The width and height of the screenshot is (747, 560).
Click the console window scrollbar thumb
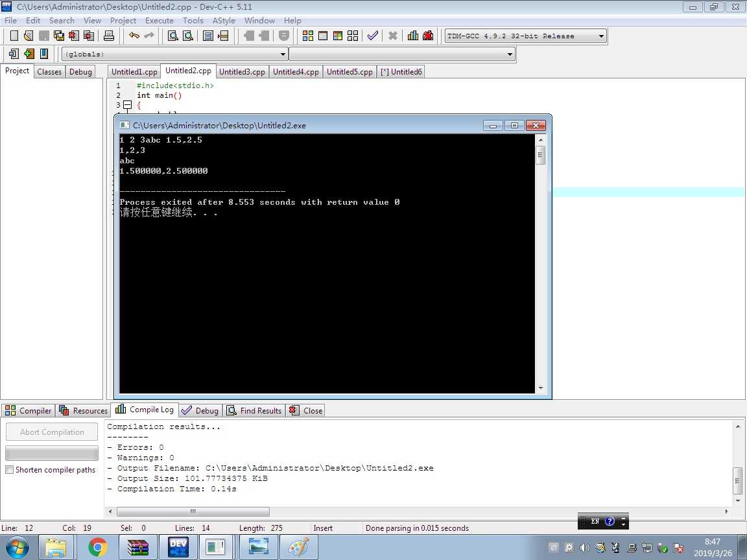[x=541, y=156]
